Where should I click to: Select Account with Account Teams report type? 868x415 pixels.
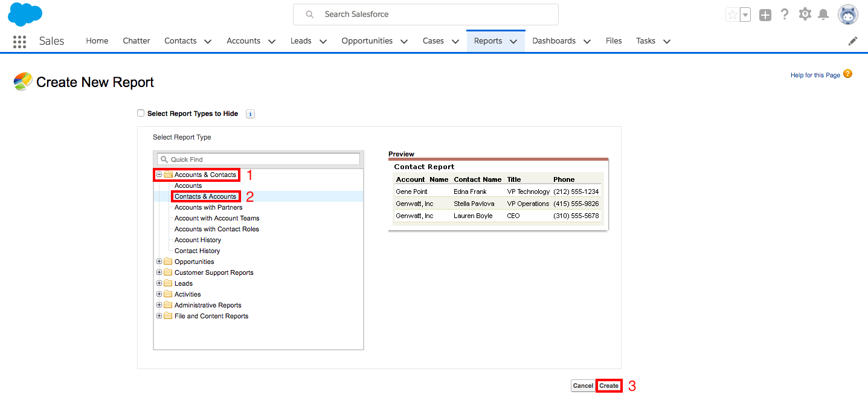pos(217,218)
